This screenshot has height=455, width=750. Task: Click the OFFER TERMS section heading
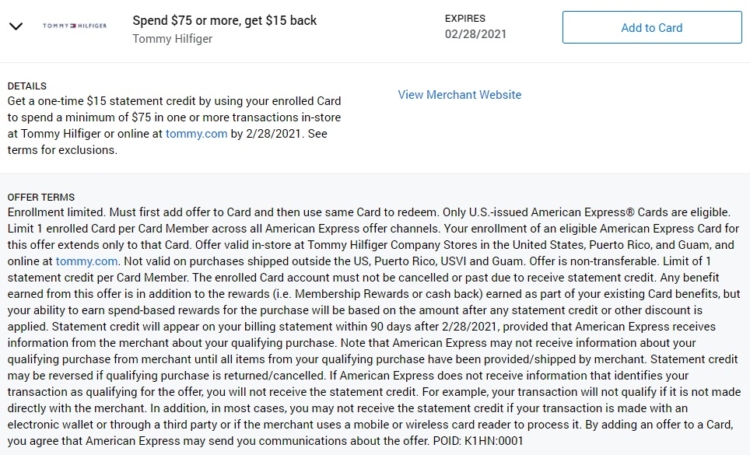(x=41, y=197)
